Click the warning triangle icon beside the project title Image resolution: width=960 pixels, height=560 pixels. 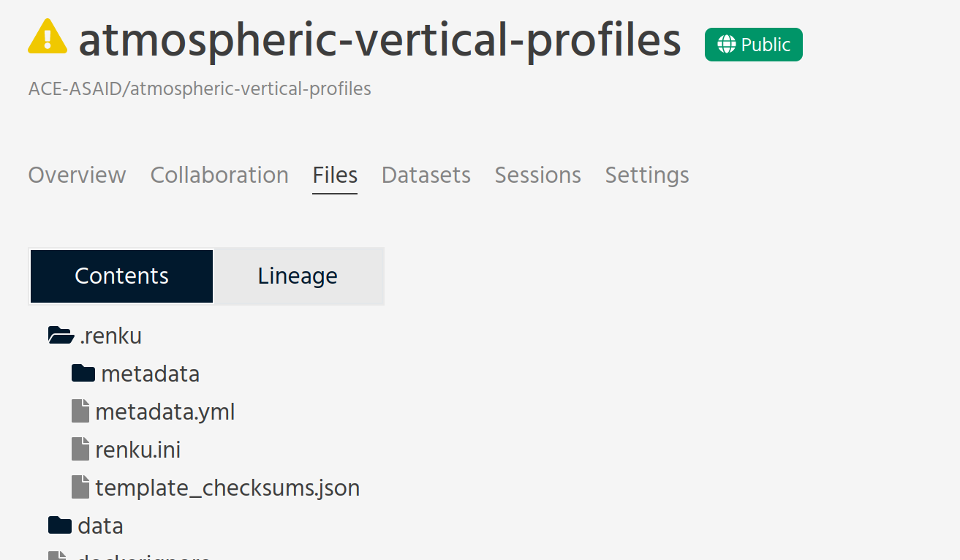[x=46, y=37]
